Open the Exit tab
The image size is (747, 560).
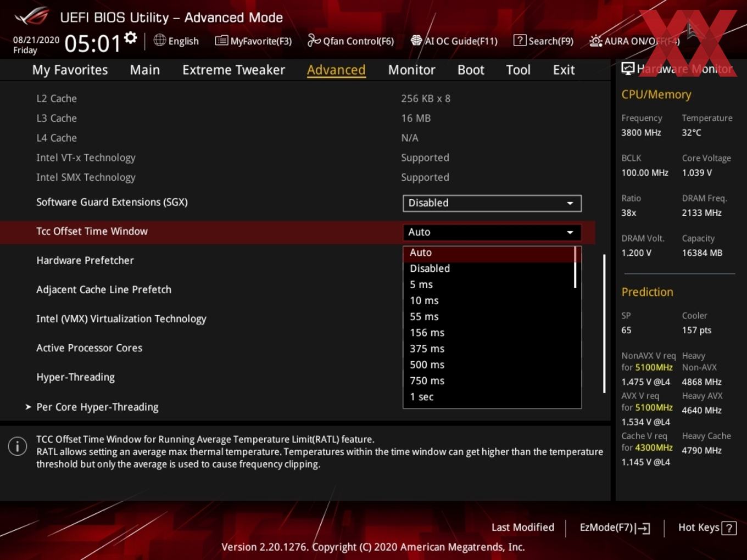pyautogui.click(x=564, y=70)
